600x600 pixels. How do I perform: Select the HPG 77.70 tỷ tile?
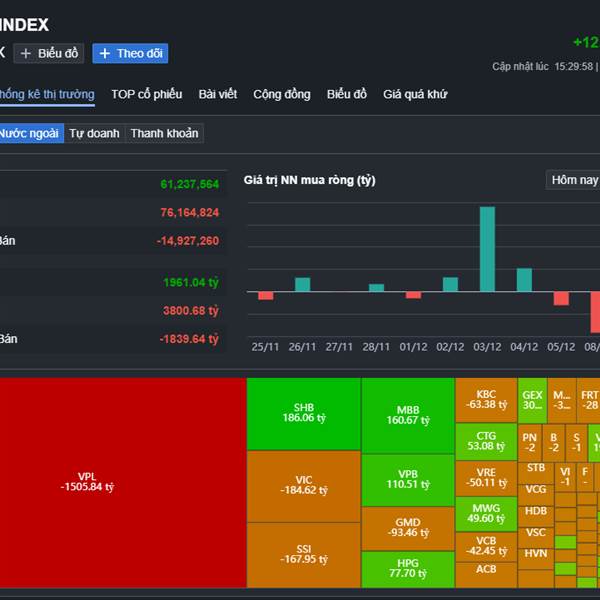pos(408,569)
